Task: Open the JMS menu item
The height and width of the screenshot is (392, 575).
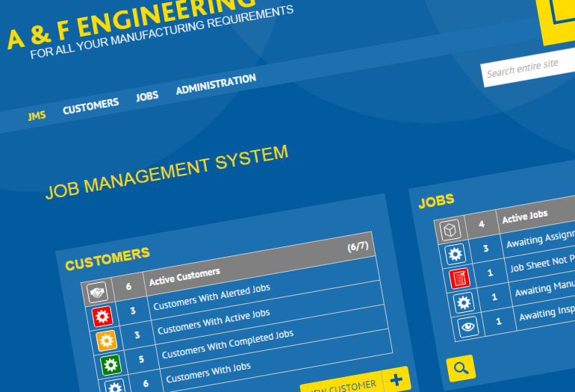Action: [x=37, y=116]
